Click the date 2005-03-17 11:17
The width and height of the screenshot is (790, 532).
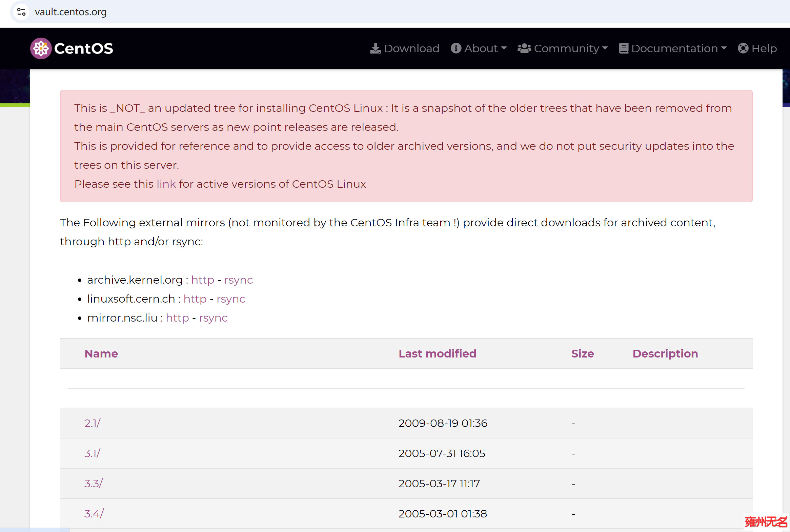[439, 484]
